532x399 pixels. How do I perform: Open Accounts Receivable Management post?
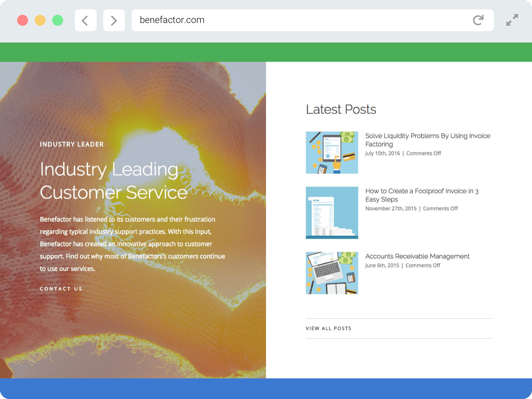click(417, 256)
